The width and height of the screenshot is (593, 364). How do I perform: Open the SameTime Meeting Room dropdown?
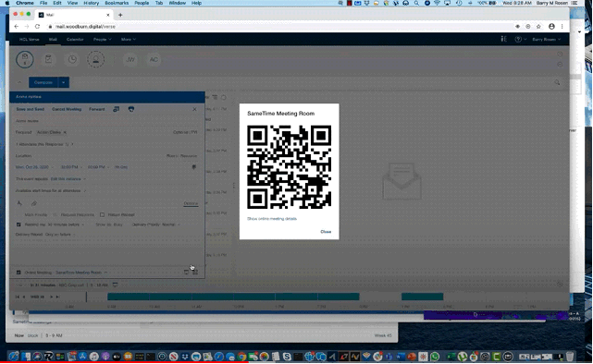tap(81, 273)
